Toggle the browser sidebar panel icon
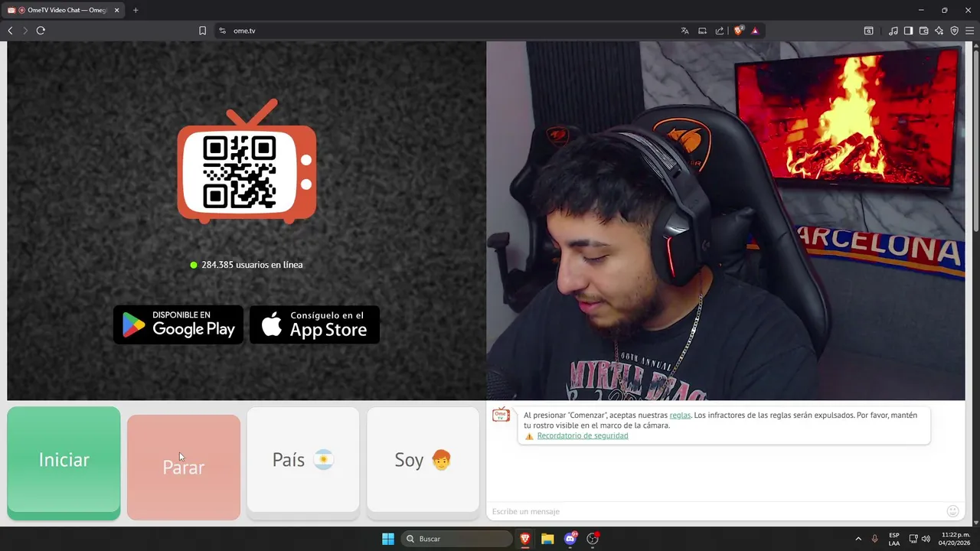The width and height of the screenshot is (980, 551). click(x=908, y=31)
